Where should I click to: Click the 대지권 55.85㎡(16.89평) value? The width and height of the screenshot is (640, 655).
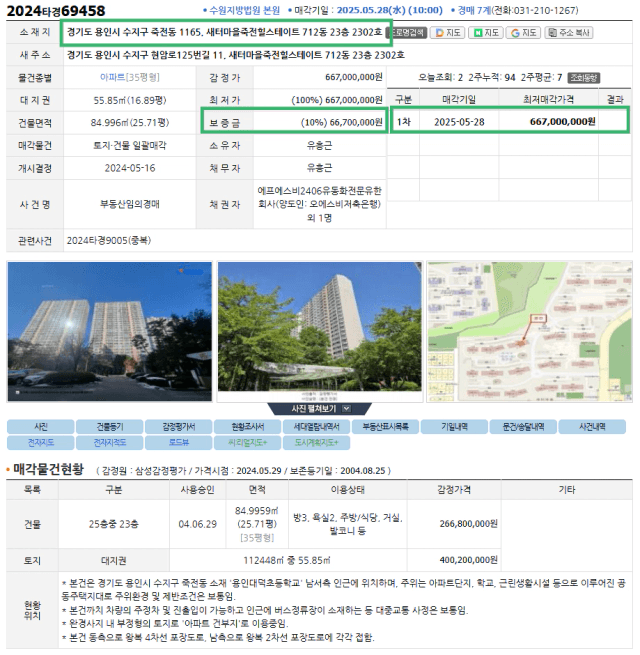(x=130, y=100)
